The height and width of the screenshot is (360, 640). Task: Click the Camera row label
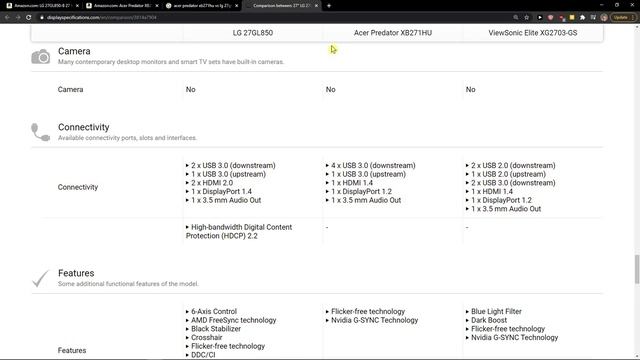coord(70,89)
